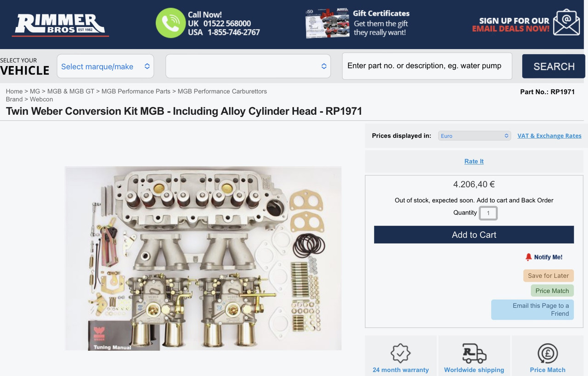Open the MG breadcrumb link
The image size is (588, 376).
coord(35,91)
